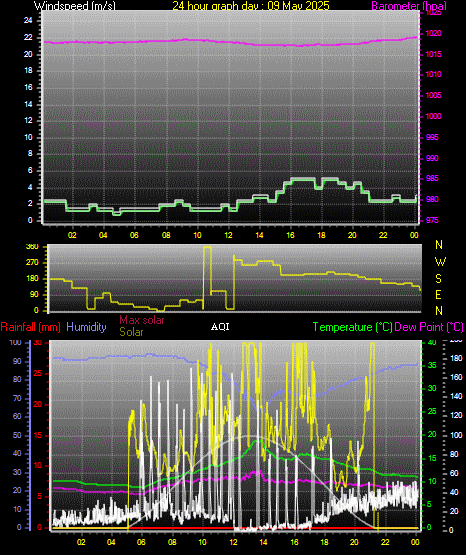Click the 270 wind direction axis value
This screenshot has width=466, height=555.
[x=32, y=263]
